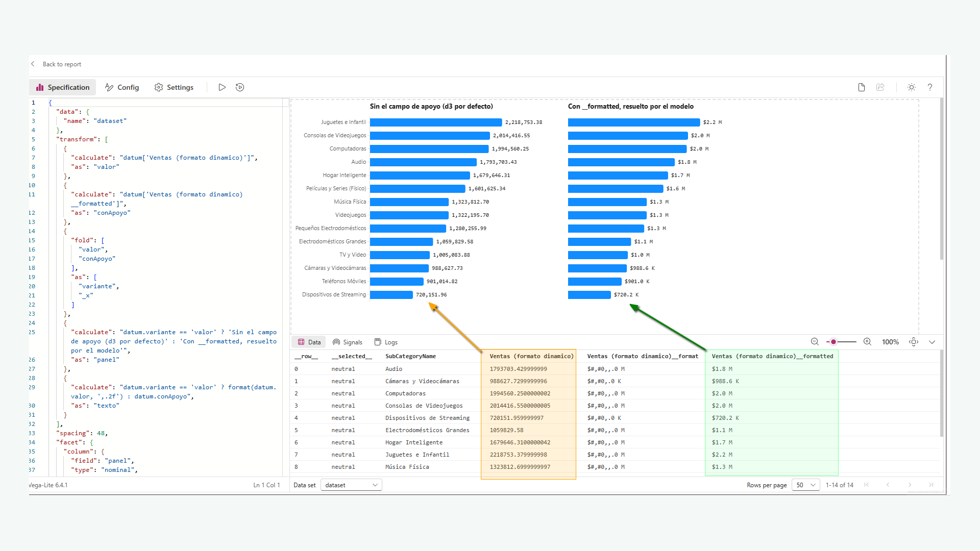Image resolution: width=980 pixels, height=551 pixels.
Task: Adjust the zoom level slider
Action: [842, 342]
